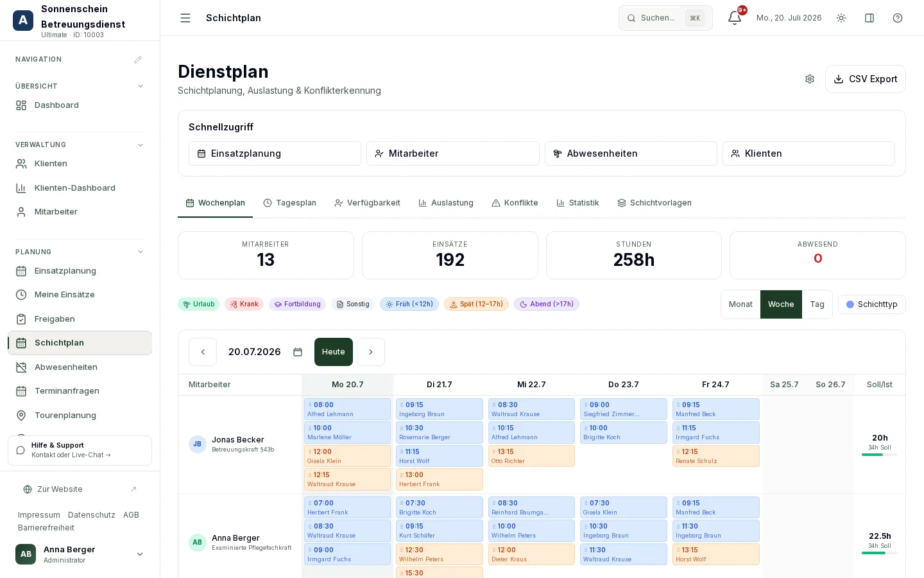Viewport: 924px width, 578px height.
Task: Open Klienten in sidebar
Action: pos(80,164)
